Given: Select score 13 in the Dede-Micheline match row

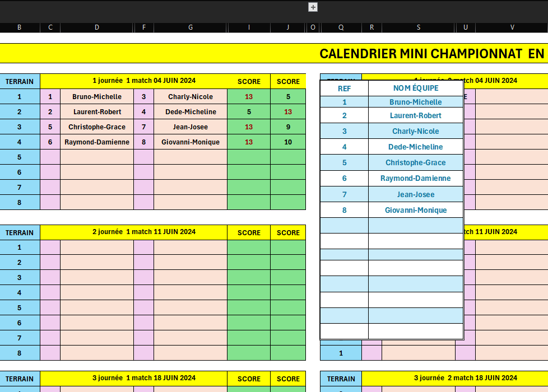Looking at the screenshot, I should pos(288,112).
